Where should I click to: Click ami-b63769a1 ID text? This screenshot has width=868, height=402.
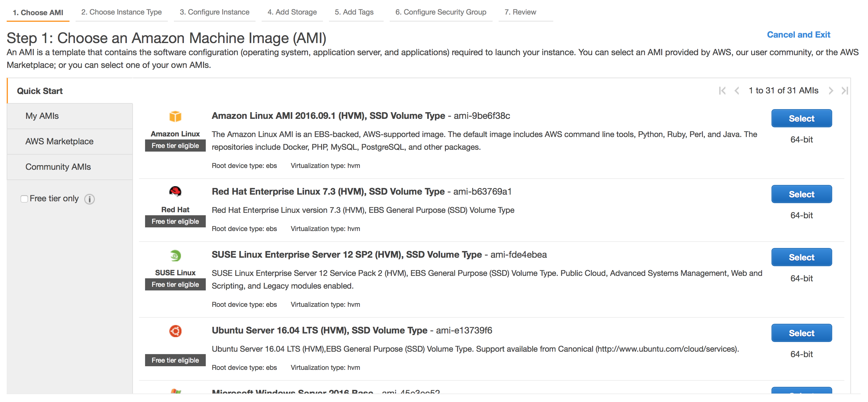[482, 192]
